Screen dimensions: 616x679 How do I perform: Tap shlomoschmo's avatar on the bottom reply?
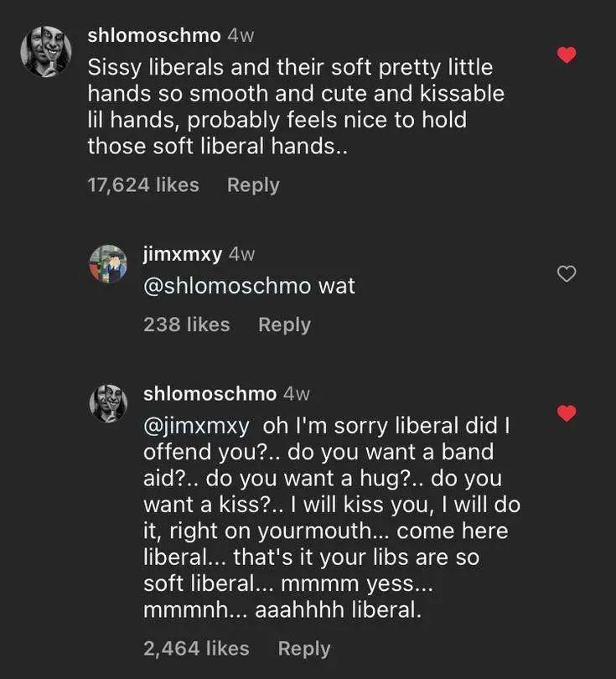(108, 404)
